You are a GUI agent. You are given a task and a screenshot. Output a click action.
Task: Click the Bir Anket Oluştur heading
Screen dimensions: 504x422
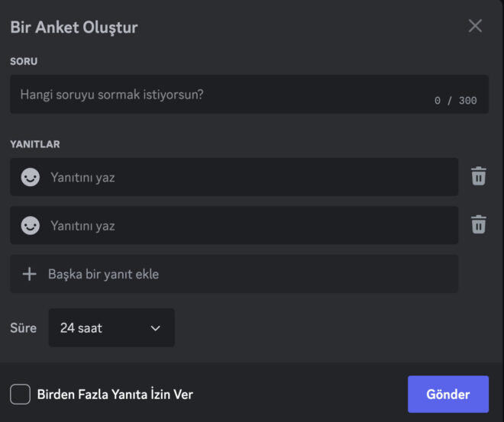click(x=74, y=27)
